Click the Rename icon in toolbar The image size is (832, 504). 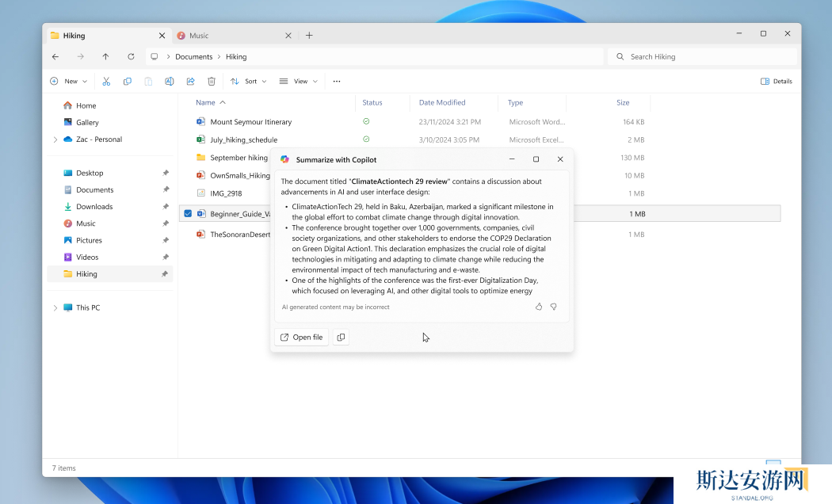169,81
